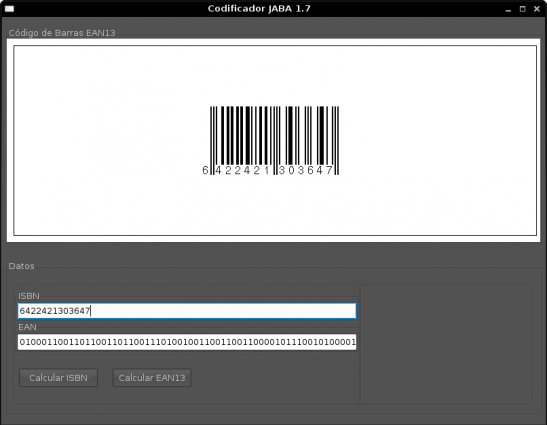
Task: Click the 'ISBN' field label
Action: tap(29, 296)
